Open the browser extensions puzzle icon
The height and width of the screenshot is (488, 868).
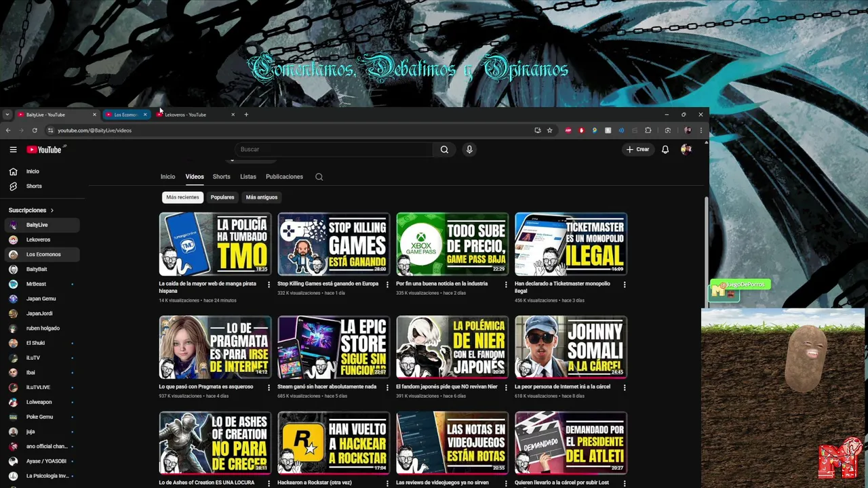click(648, 130)
